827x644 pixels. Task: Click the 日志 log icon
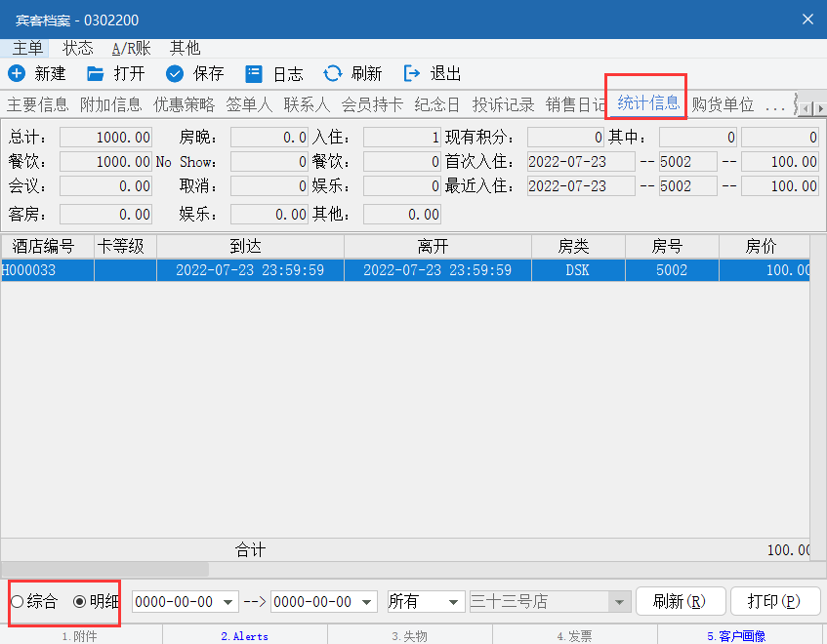coord(254,73)
